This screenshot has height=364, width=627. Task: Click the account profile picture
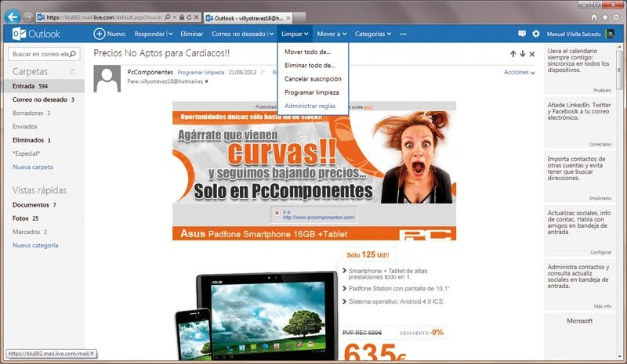pyautogui.click(x=610, y=34)
